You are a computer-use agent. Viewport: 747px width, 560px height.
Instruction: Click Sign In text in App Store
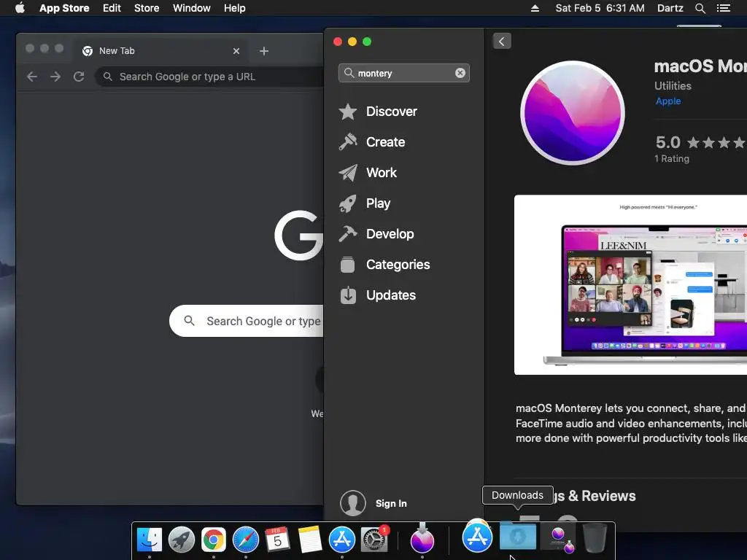[391, 503]
